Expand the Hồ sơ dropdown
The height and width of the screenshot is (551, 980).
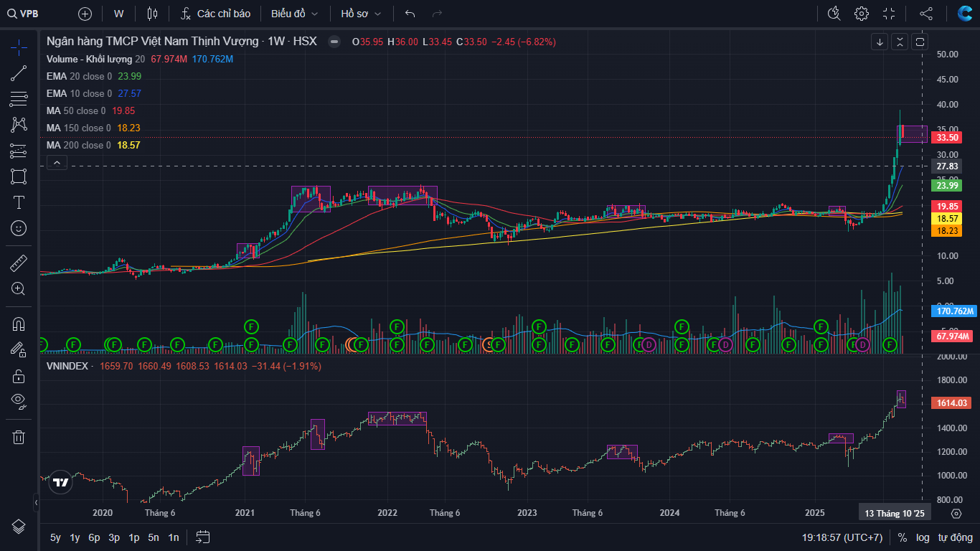coord(361,14)
